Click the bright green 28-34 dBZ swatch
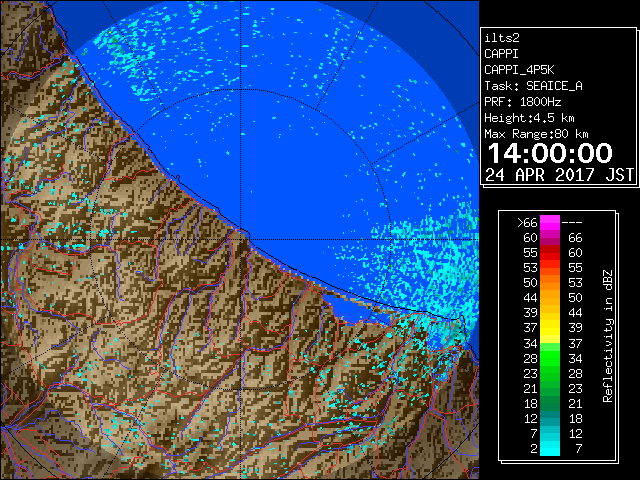640x480 pixels. 550,358
